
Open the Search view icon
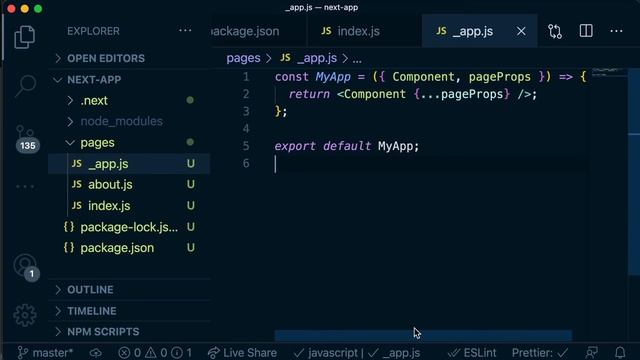pyautogui.click(x=25, y=86)
